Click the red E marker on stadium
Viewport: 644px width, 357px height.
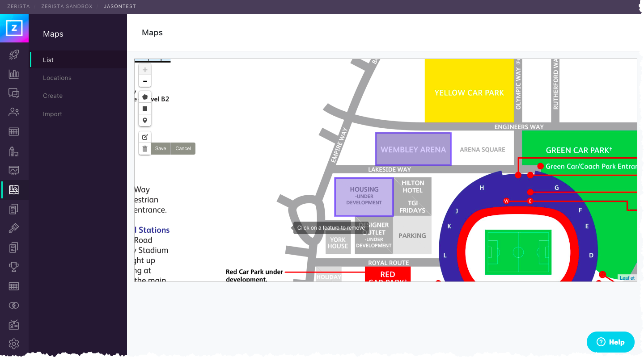point(530,201)
